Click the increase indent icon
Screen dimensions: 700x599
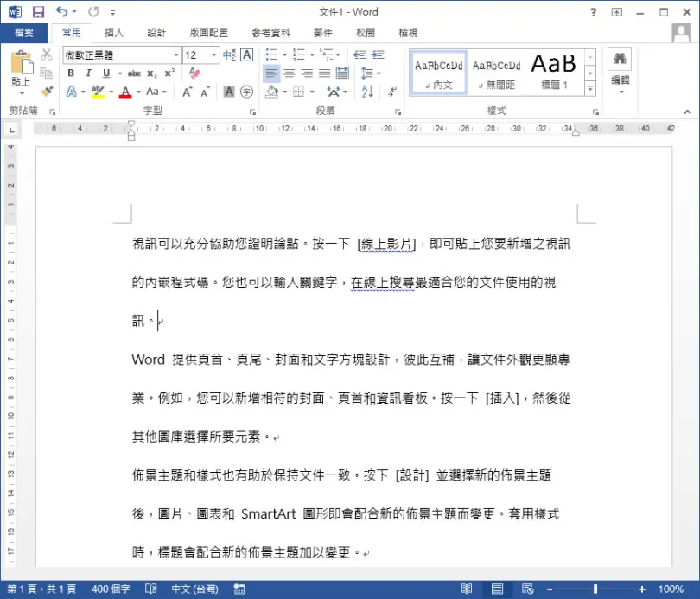(379, 55)
